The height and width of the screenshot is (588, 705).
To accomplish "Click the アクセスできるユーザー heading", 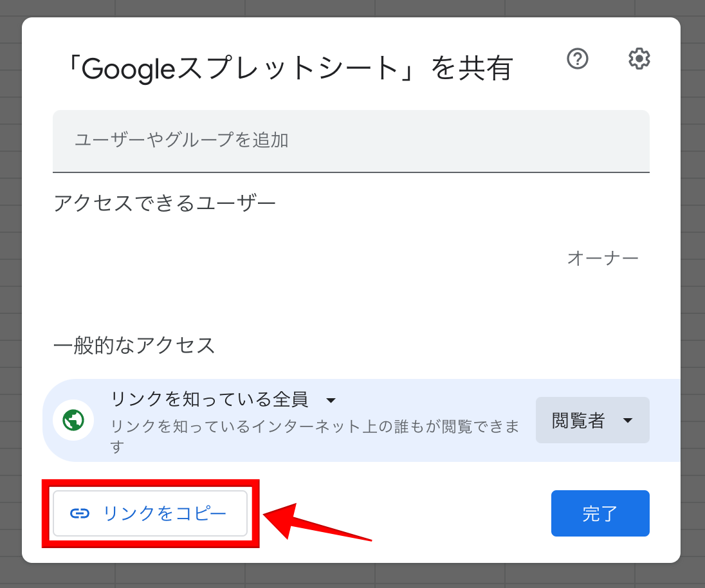I will point(165,203).
